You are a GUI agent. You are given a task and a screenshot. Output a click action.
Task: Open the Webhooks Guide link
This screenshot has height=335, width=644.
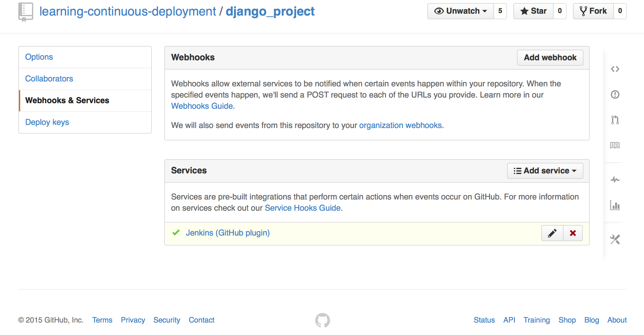[x=202, y=106]
